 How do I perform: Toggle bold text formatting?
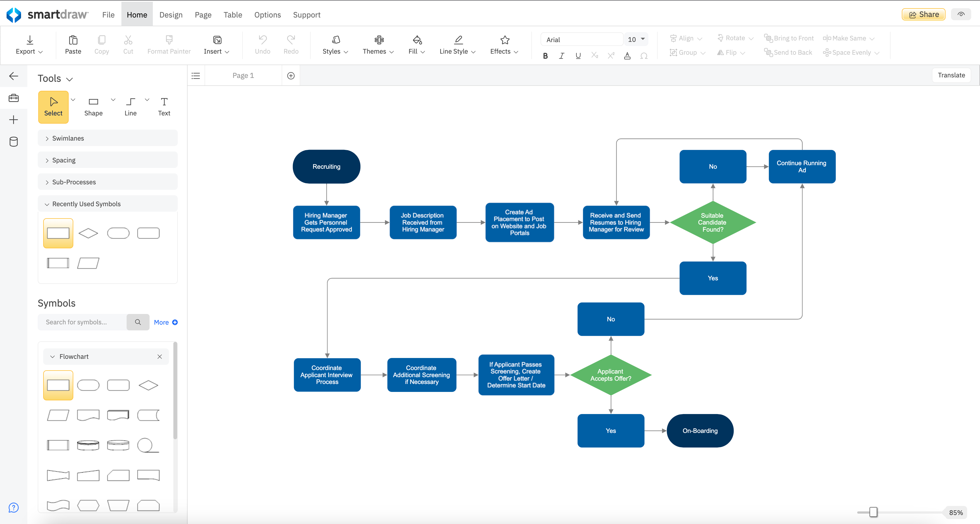545,56
